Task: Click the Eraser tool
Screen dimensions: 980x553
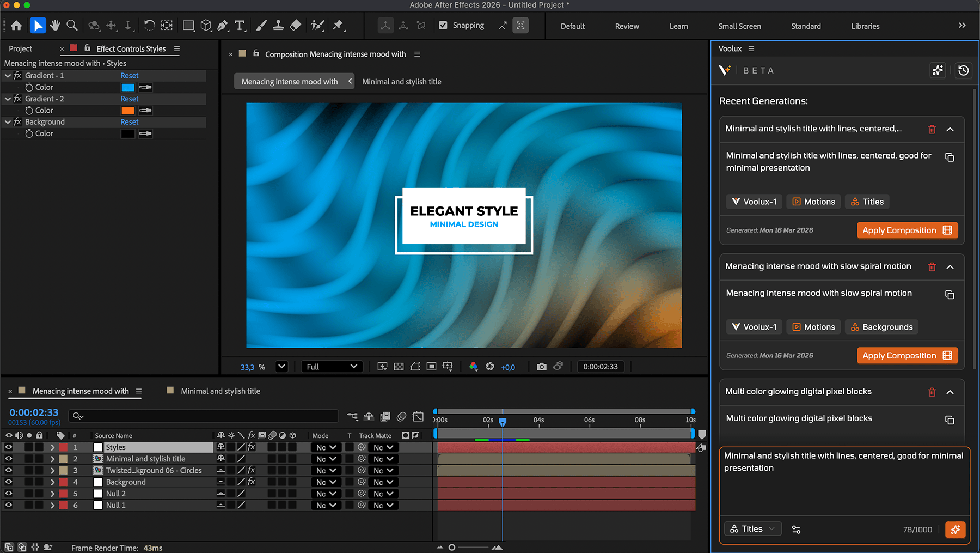Action: pyautogui.click(x=296, y=26)
